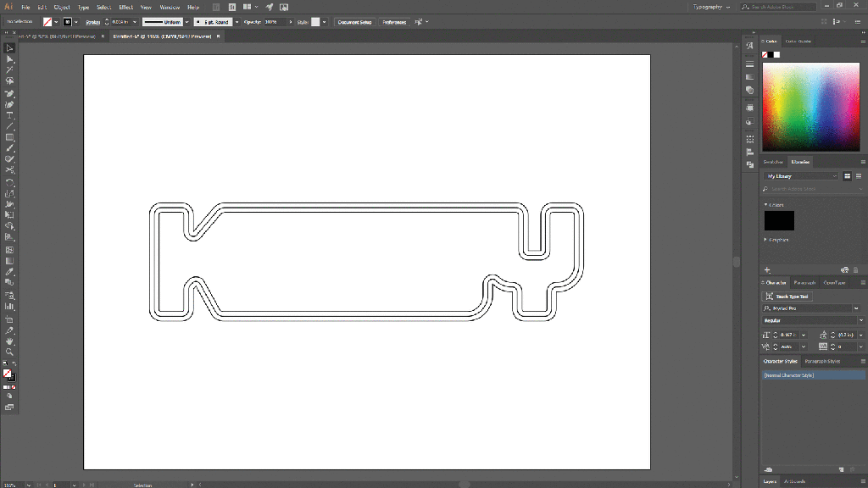Add content with Libraries plus icon
868x488 pixels.
768,269
